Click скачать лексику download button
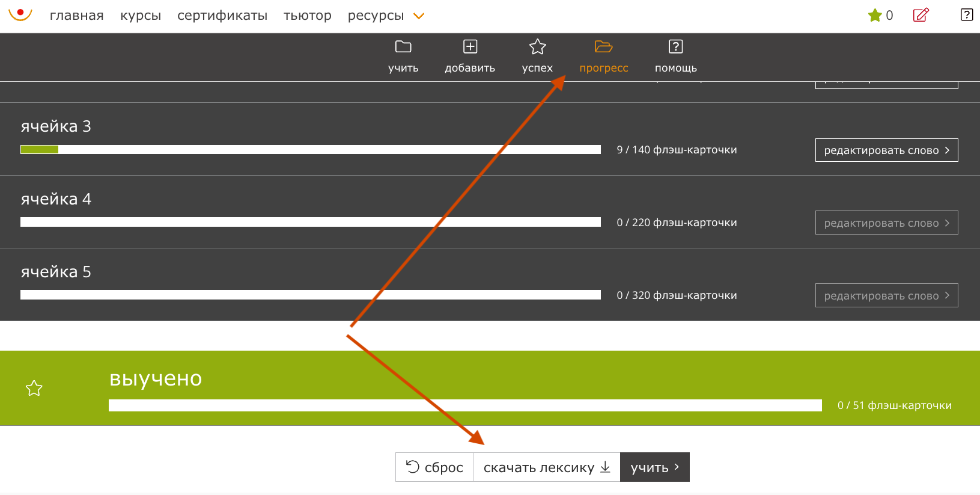This screenshot has width=980, height=495. [547, 467]
